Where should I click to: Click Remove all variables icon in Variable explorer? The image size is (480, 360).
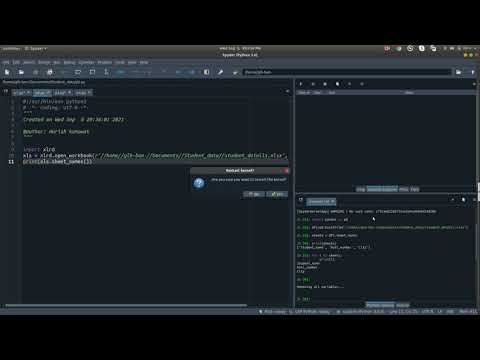337,84
